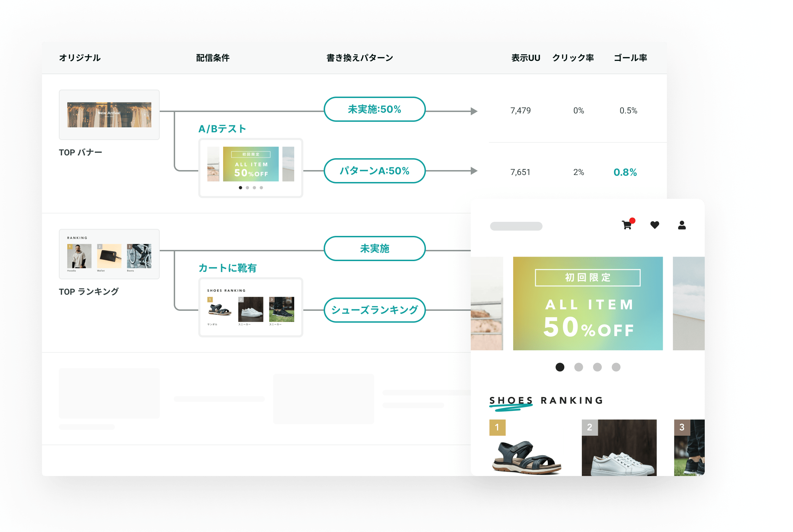Click the gray search placeholder bar
Screen dimensions: 793x532
click(x=516, y=226)
